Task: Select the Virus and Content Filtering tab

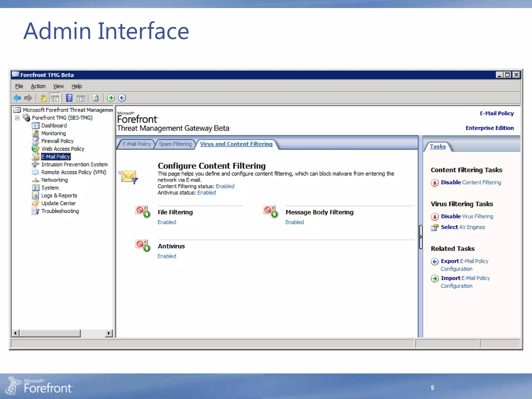Action: click(236, 144)
